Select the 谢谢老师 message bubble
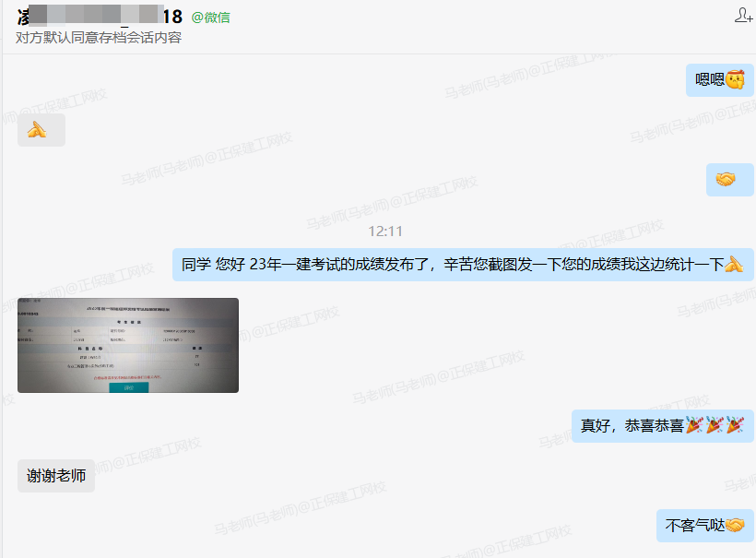 click(x=55, y=476)
